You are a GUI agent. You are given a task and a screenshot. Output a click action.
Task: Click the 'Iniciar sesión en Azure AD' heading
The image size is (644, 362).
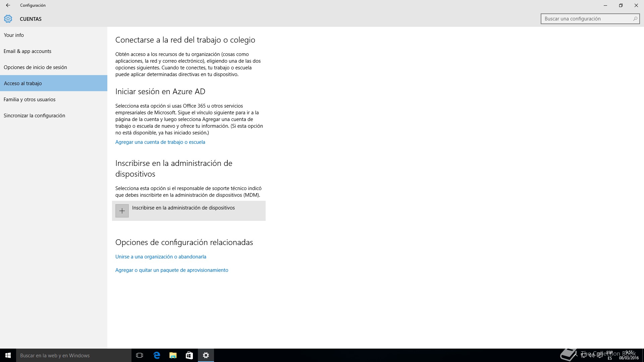160,92
